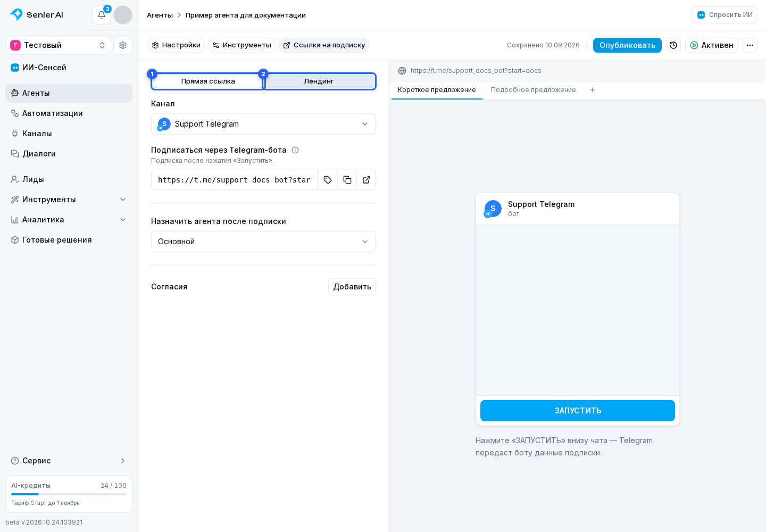Open user avatar menu
Image resolution: width=766 pixels, height=532 pixels.
click(123, 15)
